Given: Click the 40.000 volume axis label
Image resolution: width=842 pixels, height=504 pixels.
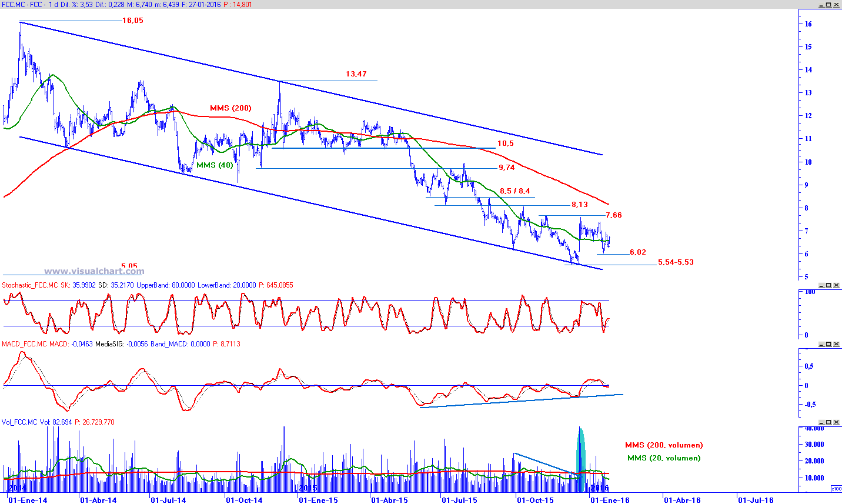Looking at the screenshot, I should point(814,428).
